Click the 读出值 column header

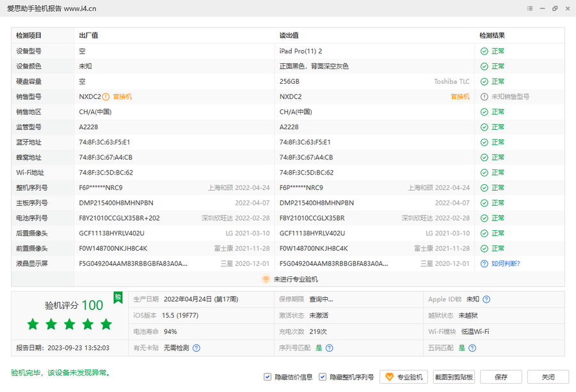click(x=289, y=36)
